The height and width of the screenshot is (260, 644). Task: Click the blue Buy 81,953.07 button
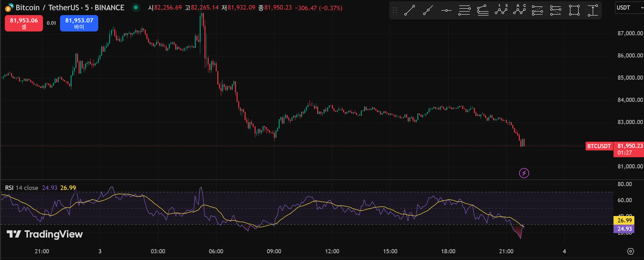pyautogui.click(x=79, y=23)
